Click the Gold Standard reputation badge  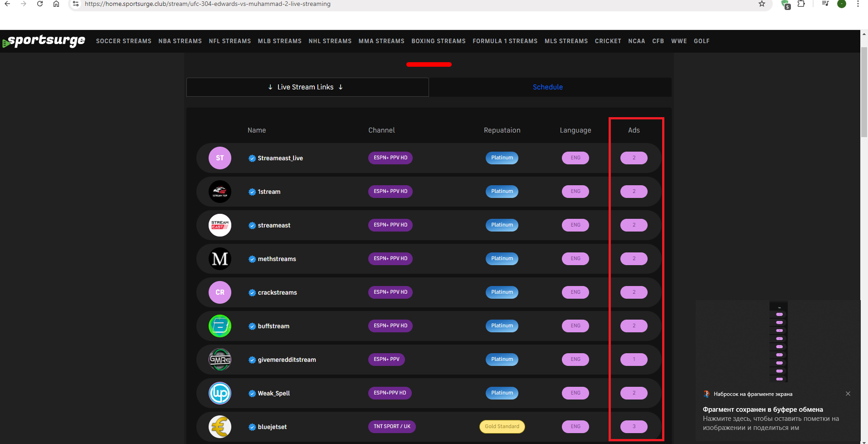pos(502,427)
